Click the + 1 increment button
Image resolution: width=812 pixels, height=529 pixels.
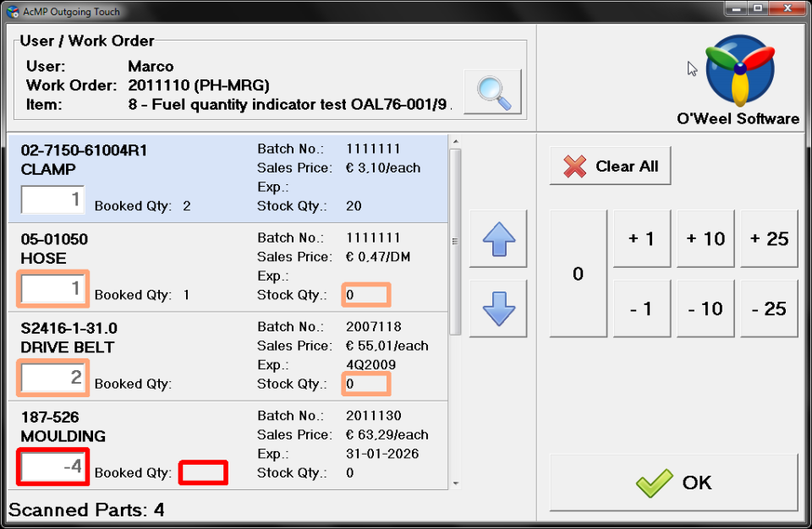point(641,238)
